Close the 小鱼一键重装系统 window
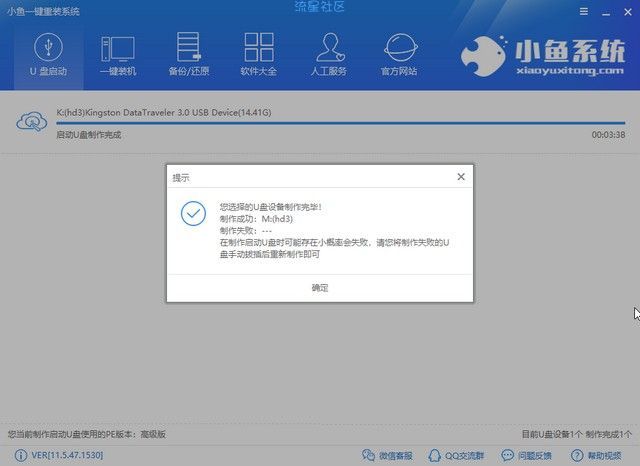The height and width of the screenshot is (466, 640). pos(628,12)
